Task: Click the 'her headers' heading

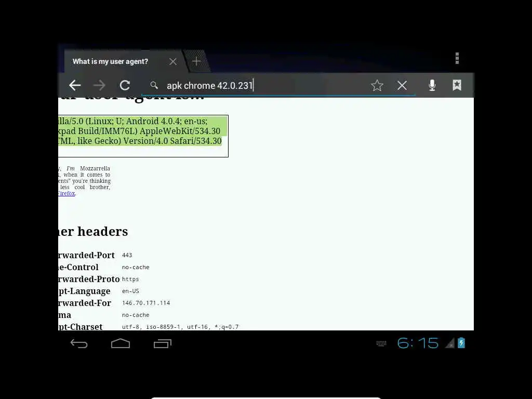Action: [94, 231]
